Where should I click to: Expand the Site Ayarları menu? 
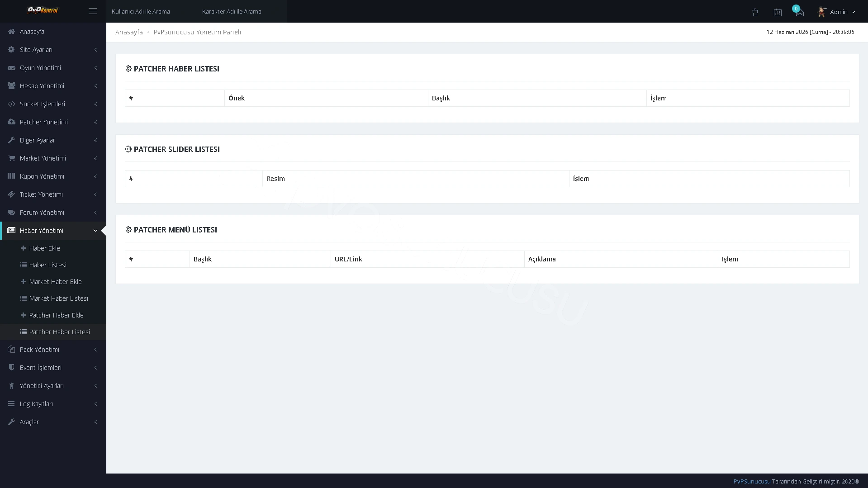[x=53, y=50]
